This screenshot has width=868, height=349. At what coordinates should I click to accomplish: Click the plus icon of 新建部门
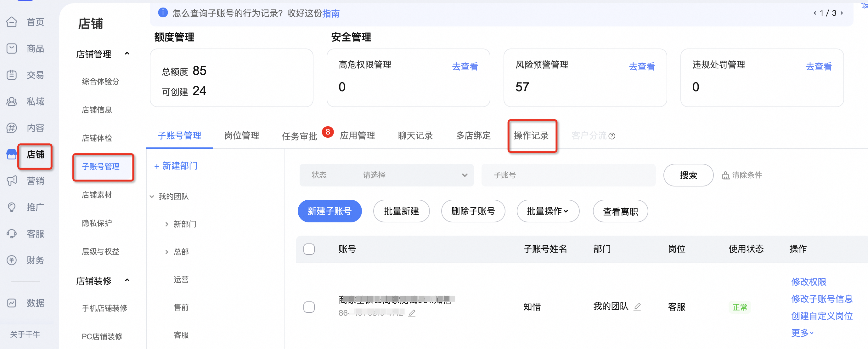tap(157, 166)
